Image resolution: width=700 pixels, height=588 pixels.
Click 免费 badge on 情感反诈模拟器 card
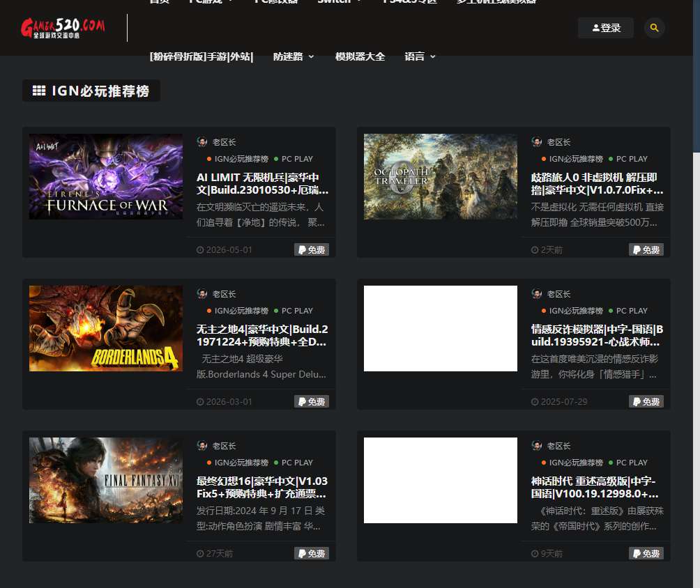(646, 401)
